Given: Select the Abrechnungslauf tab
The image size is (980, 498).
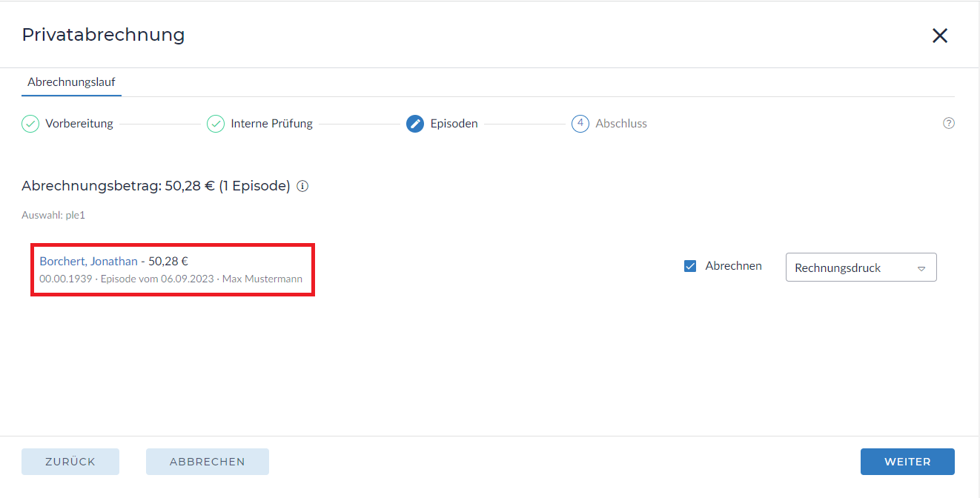Looking at the screenshot, I should coord(71,82).
